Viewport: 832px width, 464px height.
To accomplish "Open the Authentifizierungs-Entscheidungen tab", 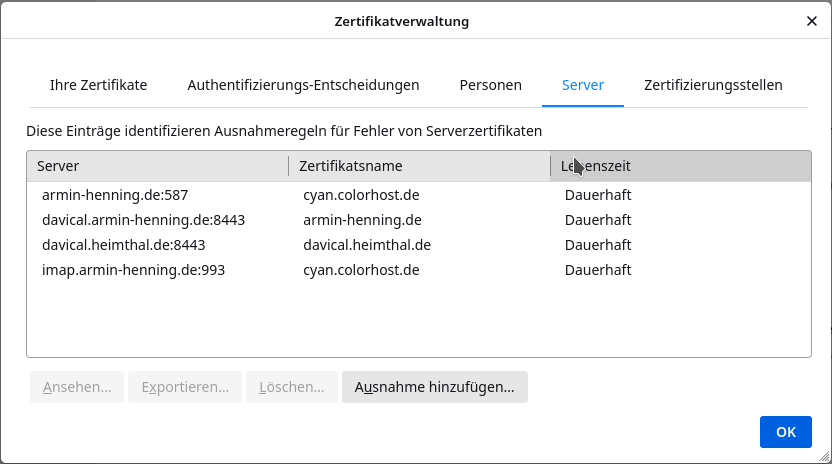I will [x=303, y=85].
